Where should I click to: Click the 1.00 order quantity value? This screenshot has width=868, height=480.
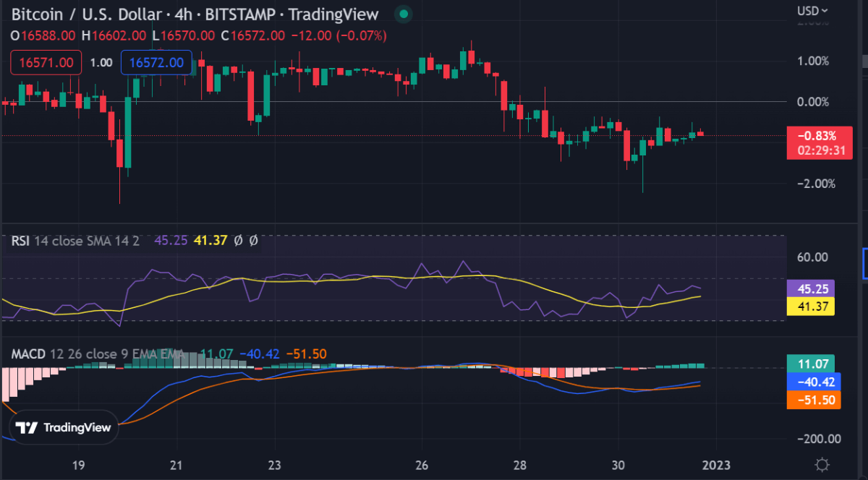point(101,63)
